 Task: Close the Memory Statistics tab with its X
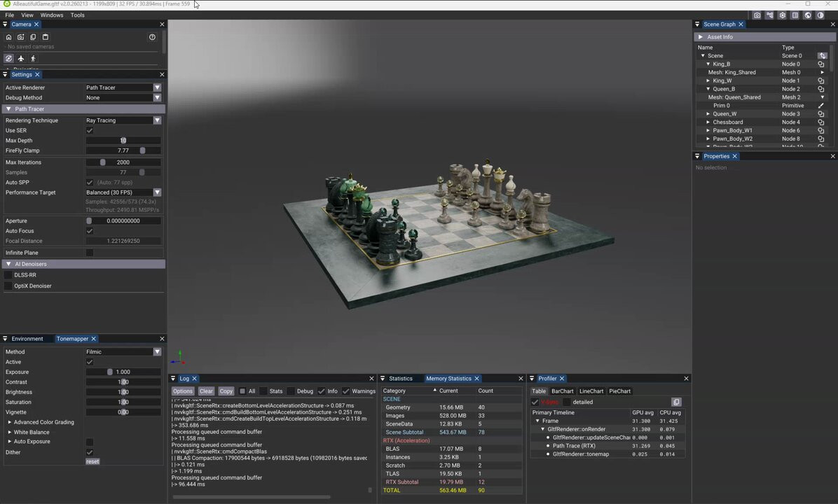point(476,379)
